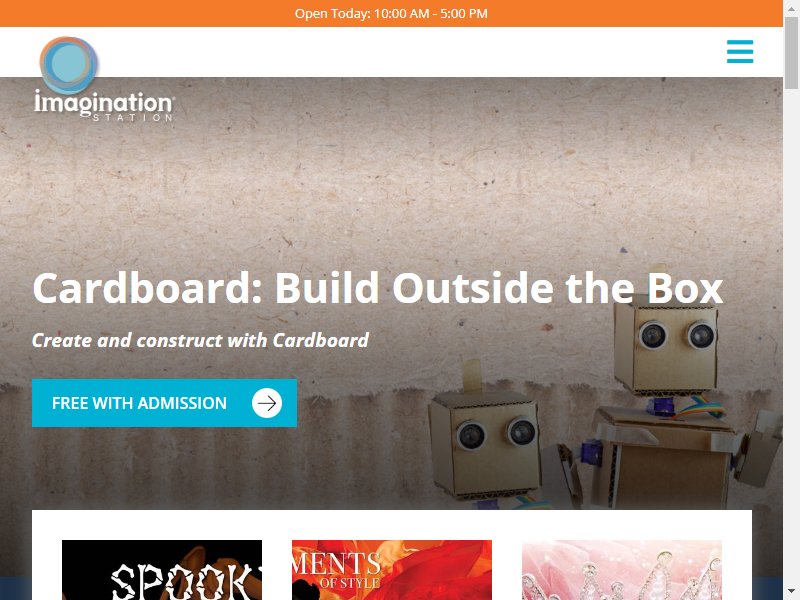Viewport: 800px width, 600px height.
Task: Click the Open Today hours banner text
Action: point(391,13)
